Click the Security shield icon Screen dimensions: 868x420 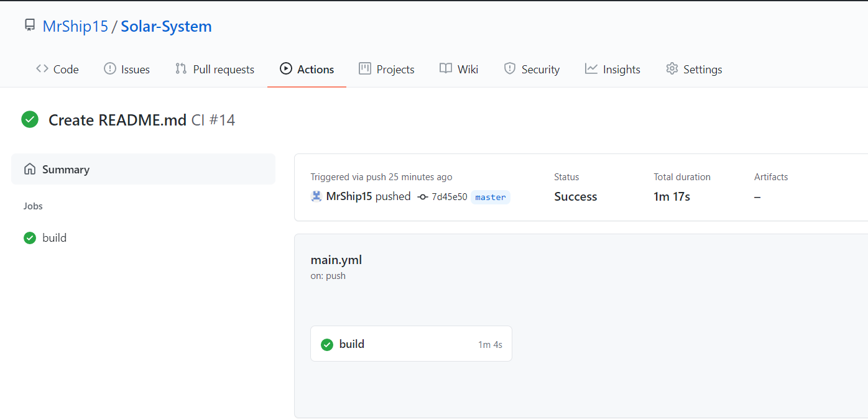tap(510, 68)
